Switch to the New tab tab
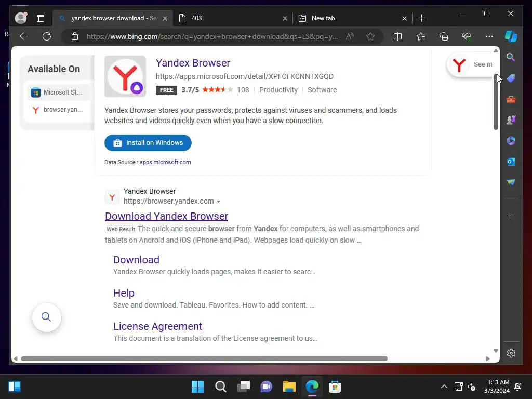This screenshot has width=532, height=399. tap(351, 18)
